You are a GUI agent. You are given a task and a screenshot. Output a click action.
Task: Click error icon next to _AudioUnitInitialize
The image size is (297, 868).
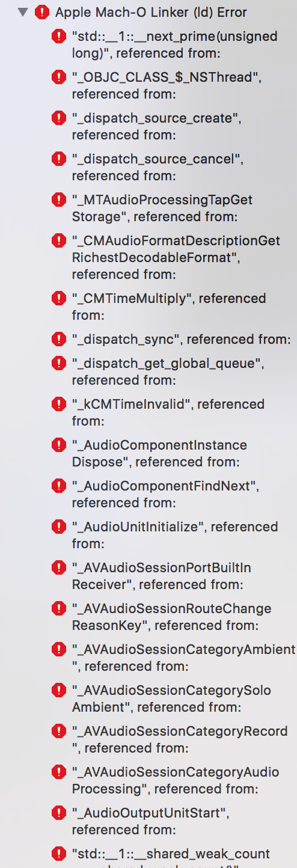tap(59, 527)
